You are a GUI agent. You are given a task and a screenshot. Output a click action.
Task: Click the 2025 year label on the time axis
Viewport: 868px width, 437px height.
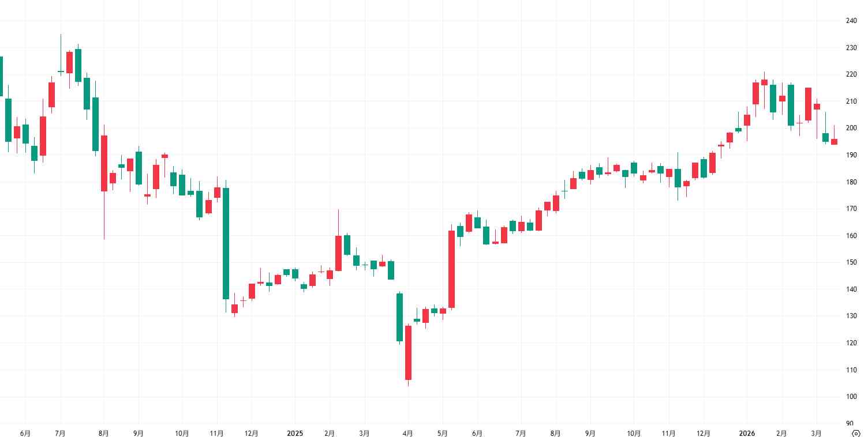point(295,432)
